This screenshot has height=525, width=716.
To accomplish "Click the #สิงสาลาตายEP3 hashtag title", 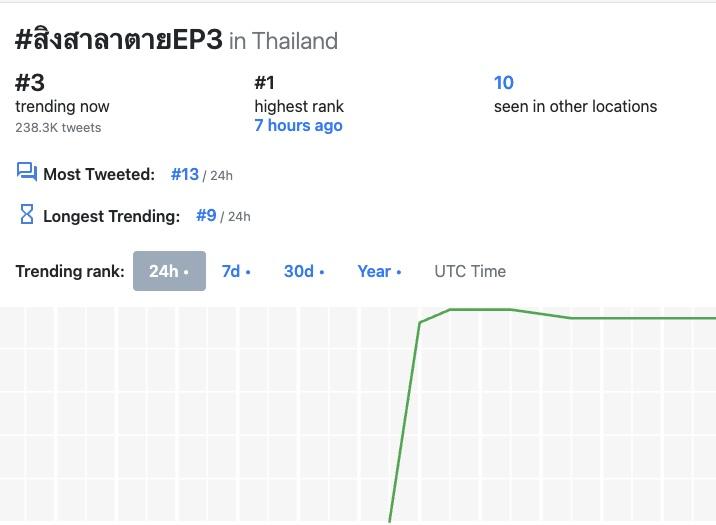I will pyautogui.click(x=119, y=40).
